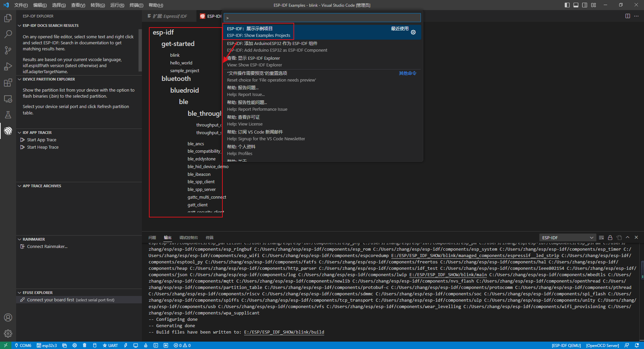Open the 编辑(E) menu

pyautogui.click(x=40, y=5)
